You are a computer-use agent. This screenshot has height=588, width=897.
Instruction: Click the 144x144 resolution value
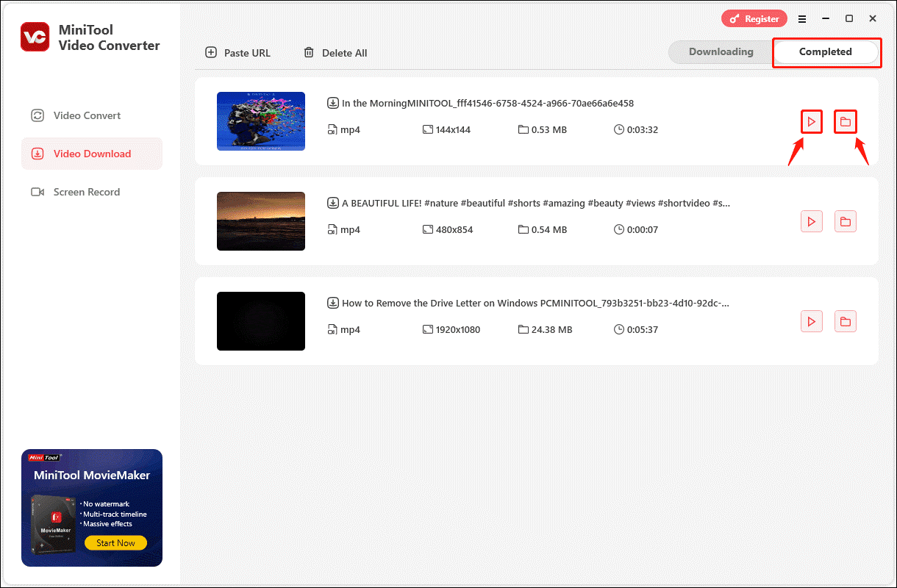pyautogui.click(x=453, y=130)
